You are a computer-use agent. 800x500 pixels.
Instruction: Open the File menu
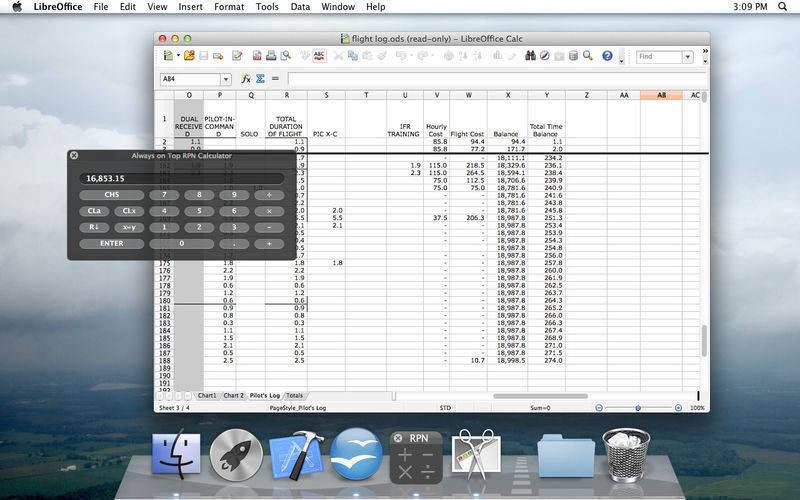coord(101,7)
